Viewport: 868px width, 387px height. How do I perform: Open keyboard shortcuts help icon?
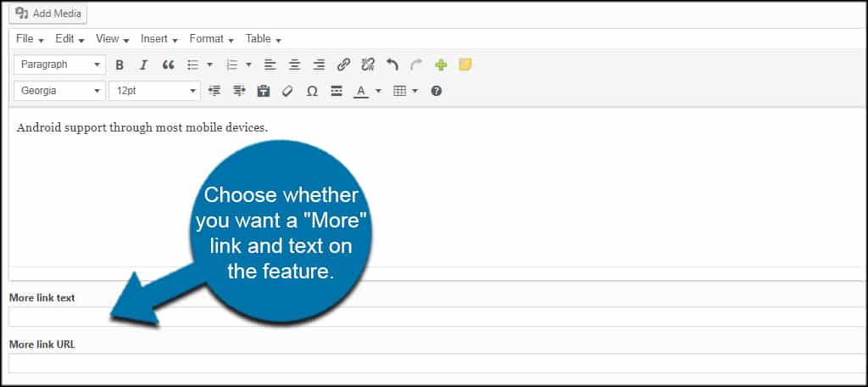pos(437,91)
